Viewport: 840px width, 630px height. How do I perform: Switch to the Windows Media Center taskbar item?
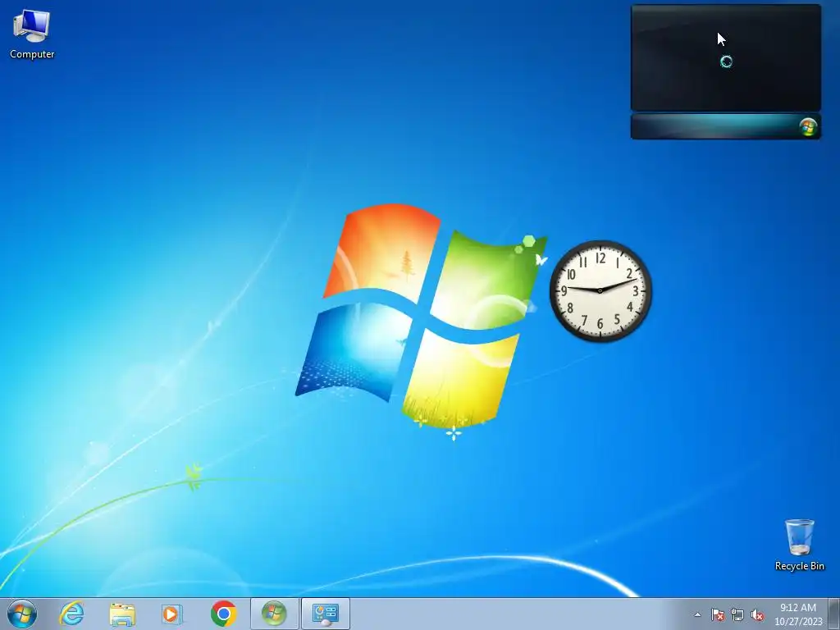pos(274,614)
